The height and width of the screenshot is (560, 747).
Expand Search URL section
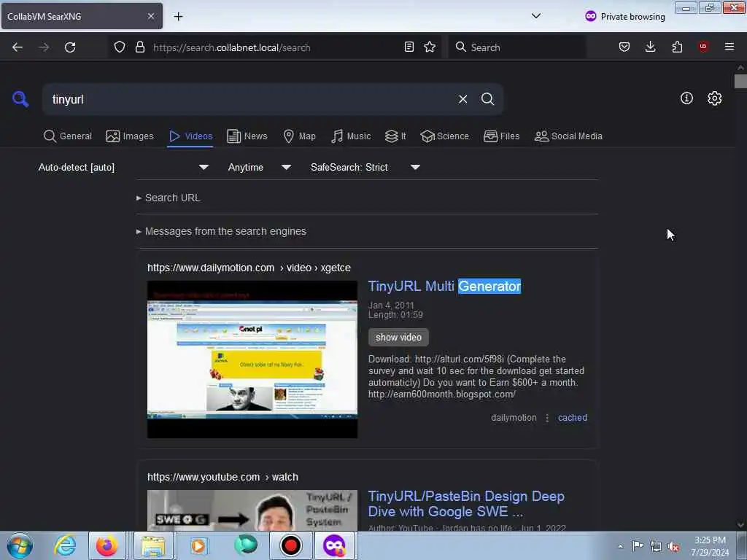(169, 198)
